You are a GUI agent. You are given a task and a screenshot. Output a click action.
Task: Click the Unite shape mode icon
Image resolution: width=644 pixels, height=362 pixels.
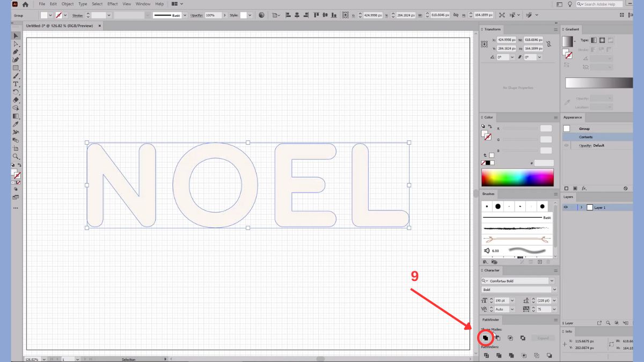tap(485, 338)
